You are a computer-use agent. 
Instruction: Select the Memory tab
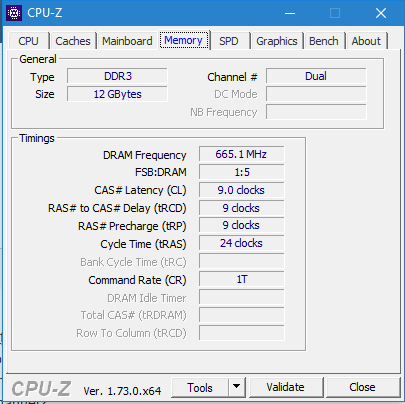[183, 40]
